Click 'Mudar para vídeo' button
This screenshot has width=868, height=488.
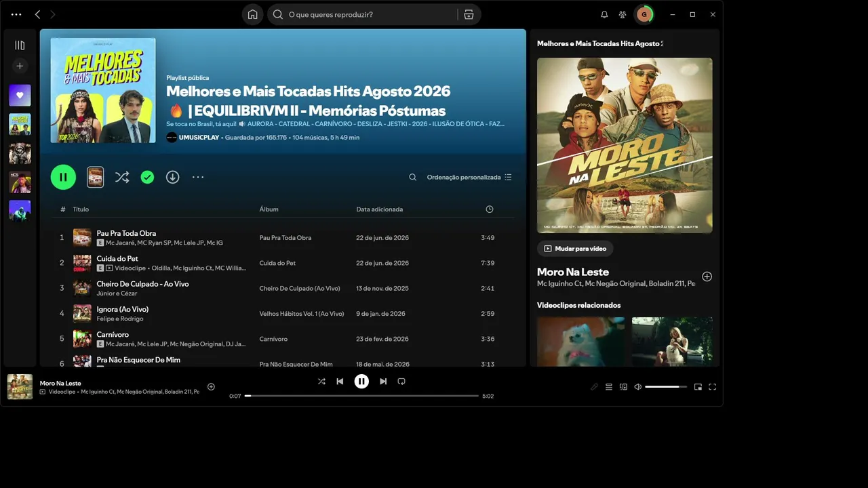pyautogui.click(x=575, y=249)
